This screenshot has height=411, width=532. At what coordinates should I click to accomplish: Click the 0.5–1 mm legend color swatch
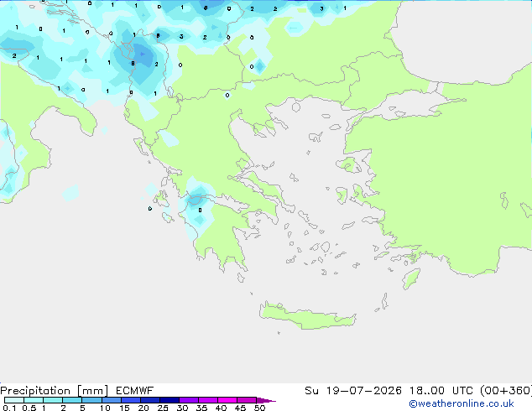click(x=34, y=400)
